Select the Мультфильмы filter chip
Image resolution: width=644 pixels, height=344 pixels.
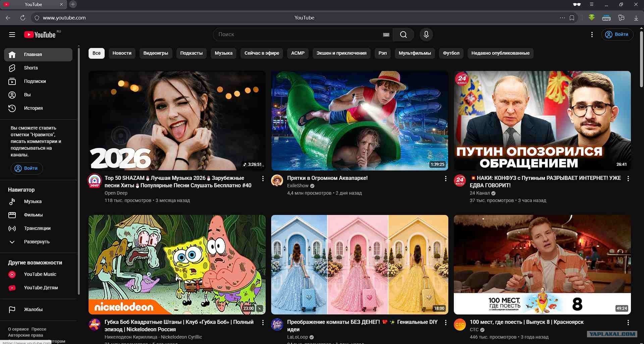click(415, 53)
